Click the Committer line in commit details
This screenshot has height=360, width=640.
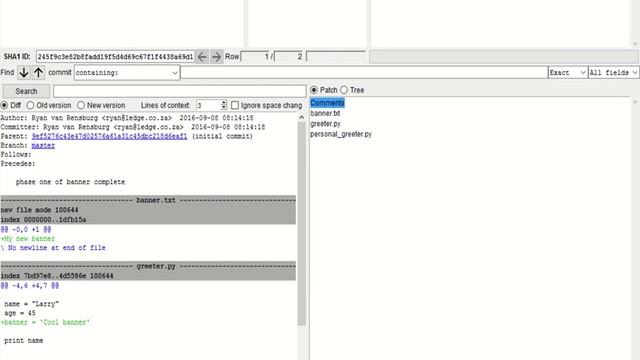point(133,127)
